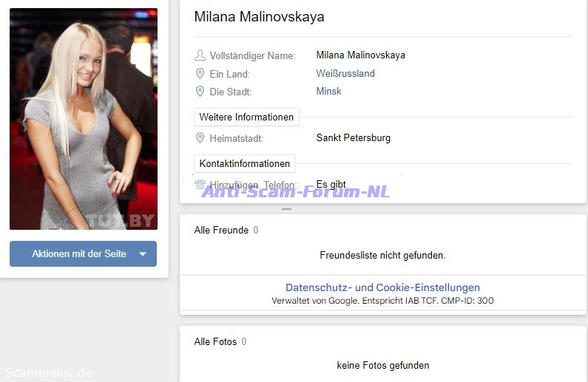Image resolution: width=588 pixels, height=382 pixels.
Task: Open the Minsk city link
Action: click(328, 91)
